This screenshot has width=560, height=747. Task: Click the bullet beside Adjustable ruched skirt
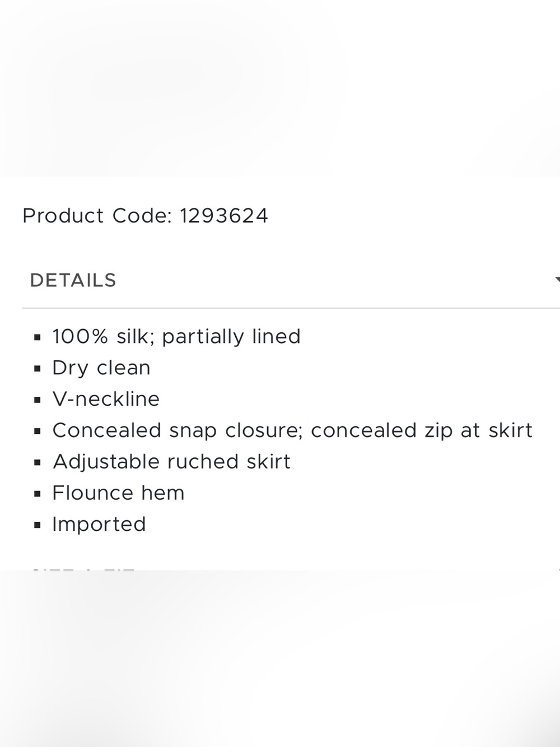38,463
